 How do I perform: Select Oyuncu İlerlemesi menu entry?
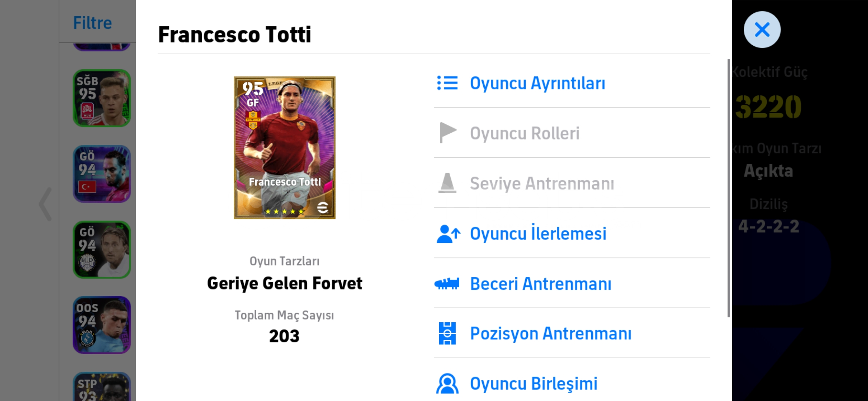pyautogui.click(x=538, y=234)
